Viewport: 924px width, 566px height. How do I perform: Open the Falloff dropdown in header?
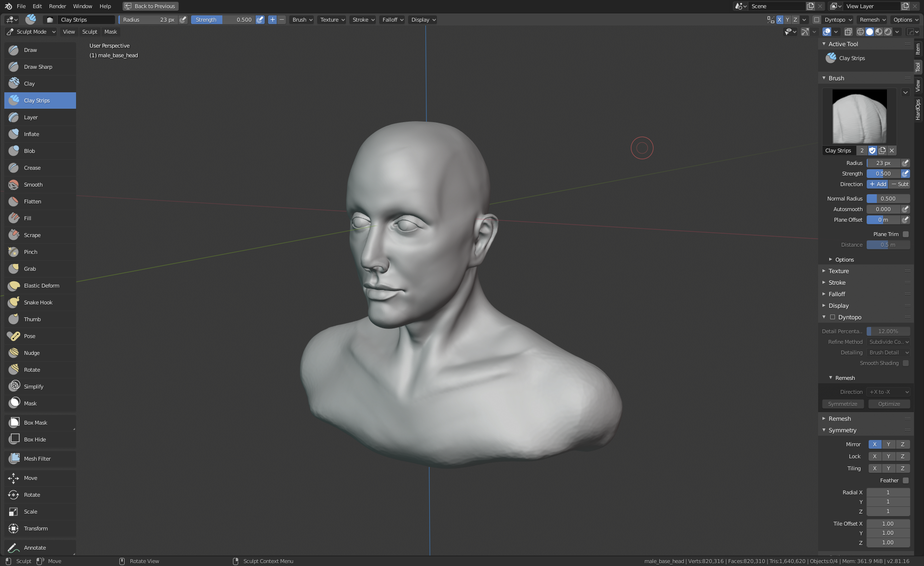point(393,20)
